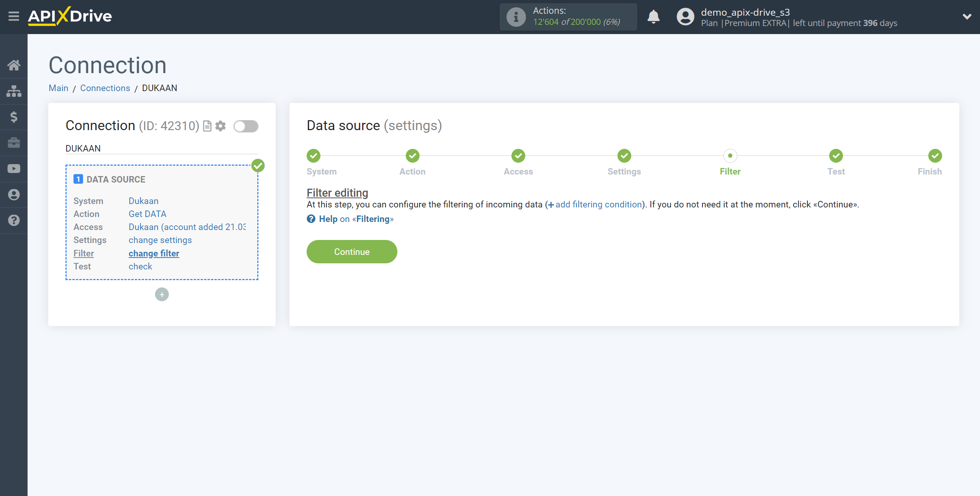
Task: Toggle the connection enable/disable switch
Action: (x=245, y=126)
